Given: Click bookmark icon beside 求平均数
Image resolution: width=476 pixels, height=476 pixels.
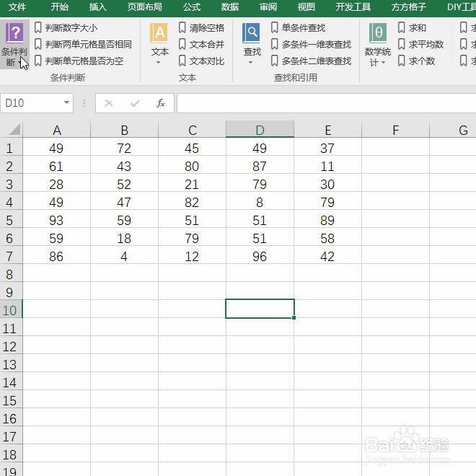Looking at the screenshot, I should pos(401,44).
